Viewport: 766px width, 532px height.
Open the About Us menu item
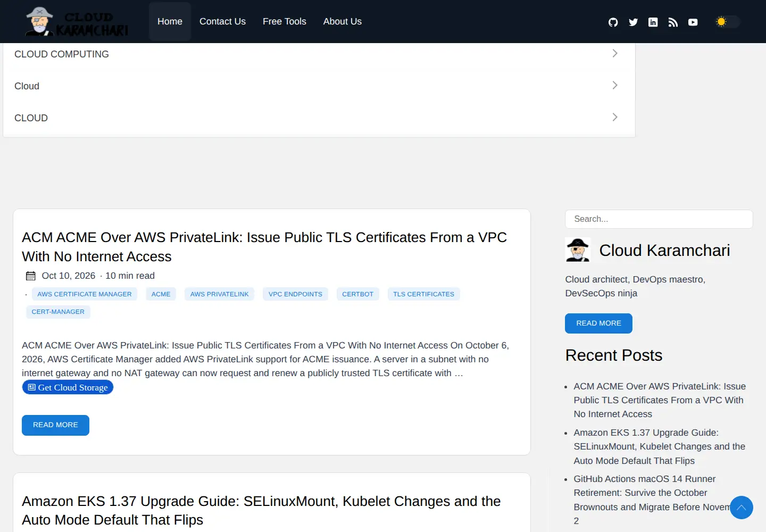pyautogui.click(x=343, y=22)
